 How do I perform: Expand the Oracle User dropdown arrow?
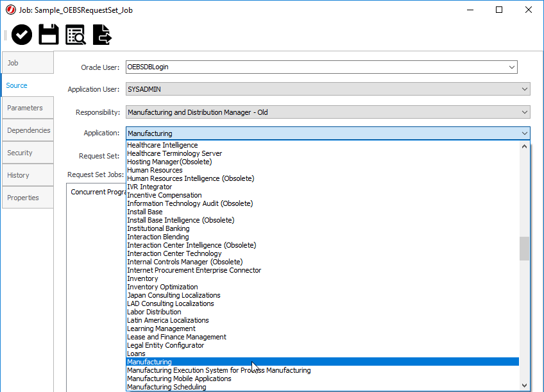[x=512, y=67]
